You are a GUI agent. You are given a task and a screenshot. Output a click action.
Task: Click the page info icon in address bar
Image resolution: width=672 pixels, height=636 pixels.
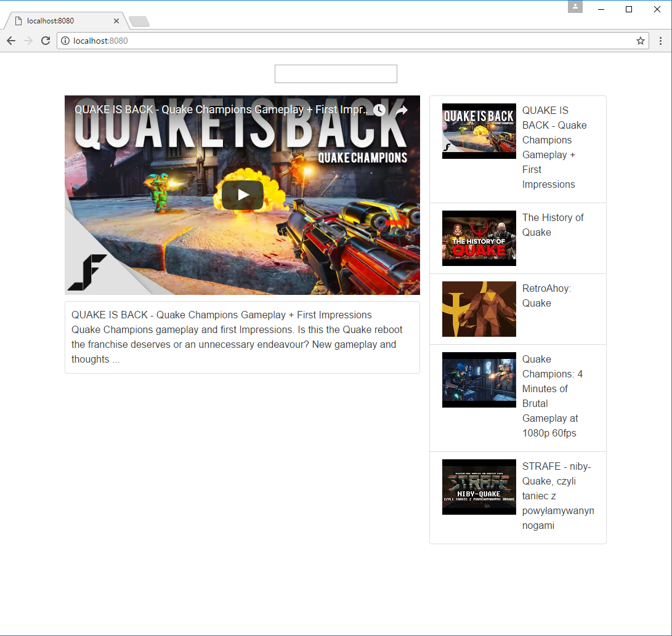pos(65,41)
